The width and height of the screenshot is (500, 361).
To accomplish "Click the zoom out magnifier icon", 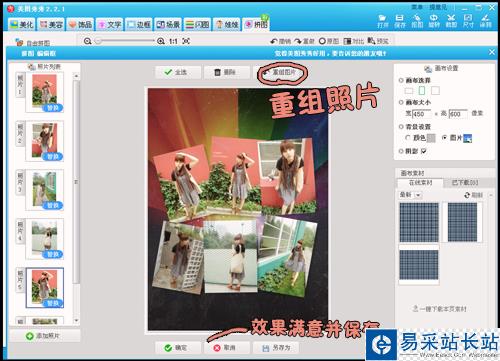I will [x=88, y=41].
